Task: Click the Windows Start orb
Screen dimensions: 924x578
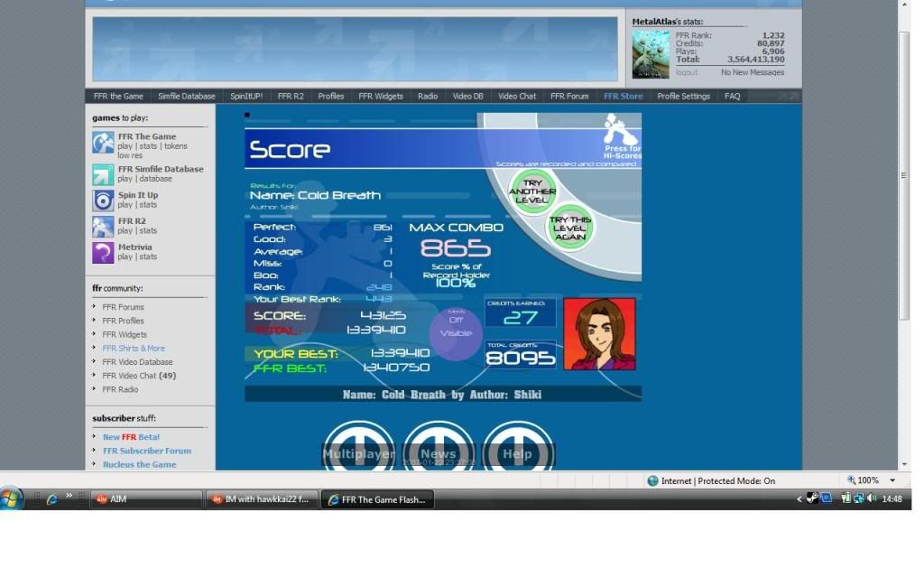Action: pos(13,499)
